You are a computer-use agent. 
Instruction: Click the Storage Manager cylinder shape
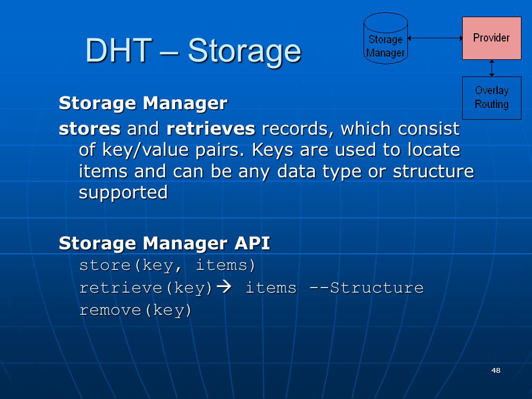(386, 38)
